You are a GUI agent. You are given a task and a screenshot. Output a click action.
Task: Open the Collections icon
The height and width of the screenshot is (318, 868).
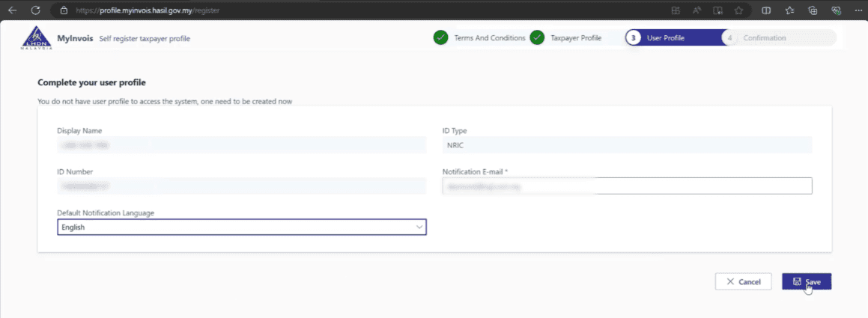click(813, 10)
